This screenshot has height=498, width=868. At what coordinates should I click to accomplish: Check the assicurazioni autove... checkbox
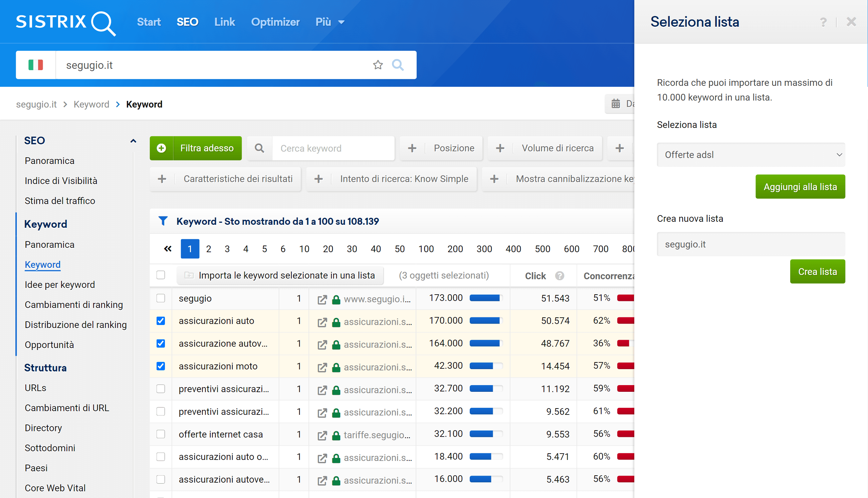tap(161, 480)
